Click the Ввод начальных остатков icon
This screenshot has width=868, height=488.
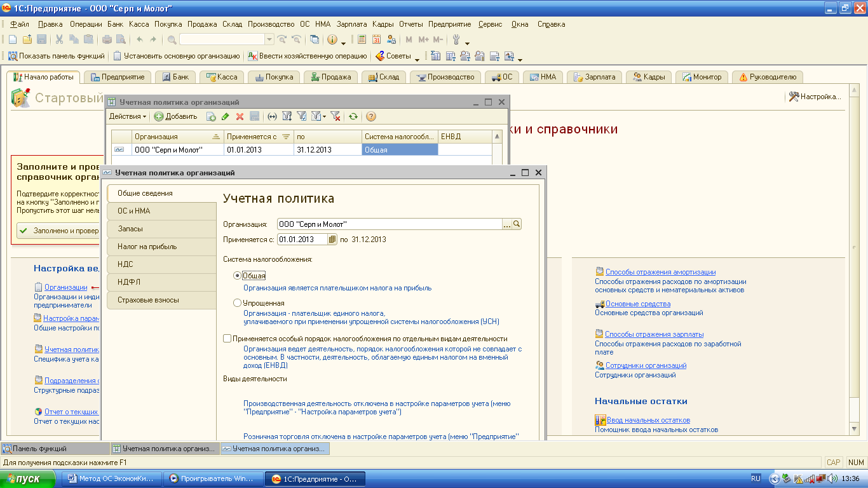600,420
